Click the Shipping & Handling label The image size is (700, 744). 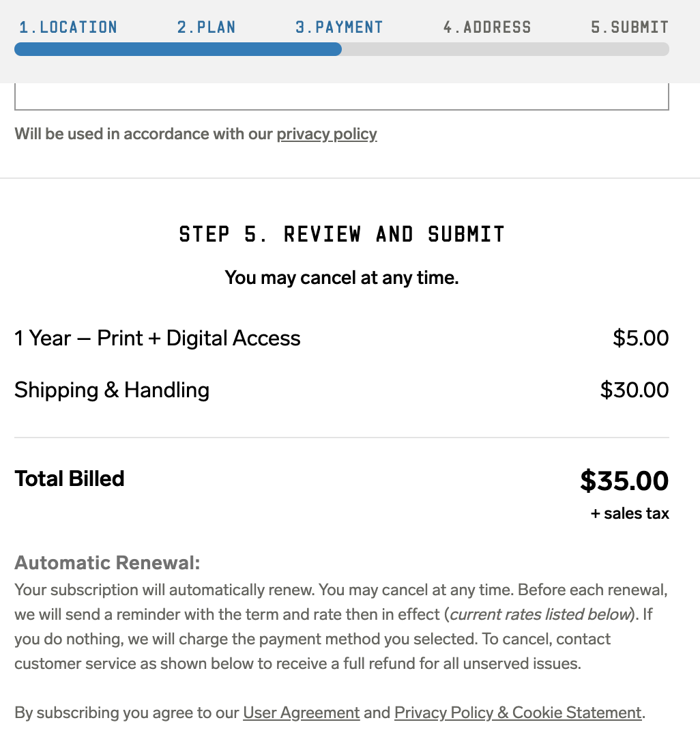click(112, 390)
